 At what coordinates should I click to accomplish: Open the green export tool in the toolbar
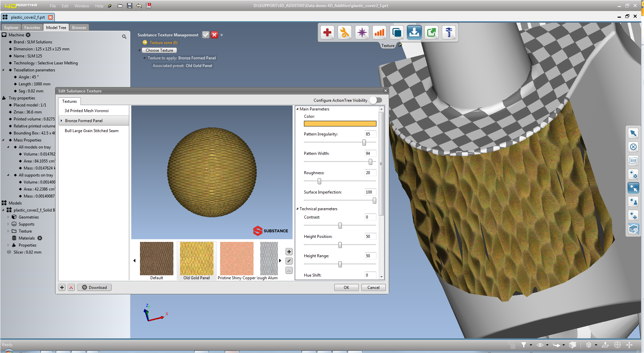coord(431,32)
